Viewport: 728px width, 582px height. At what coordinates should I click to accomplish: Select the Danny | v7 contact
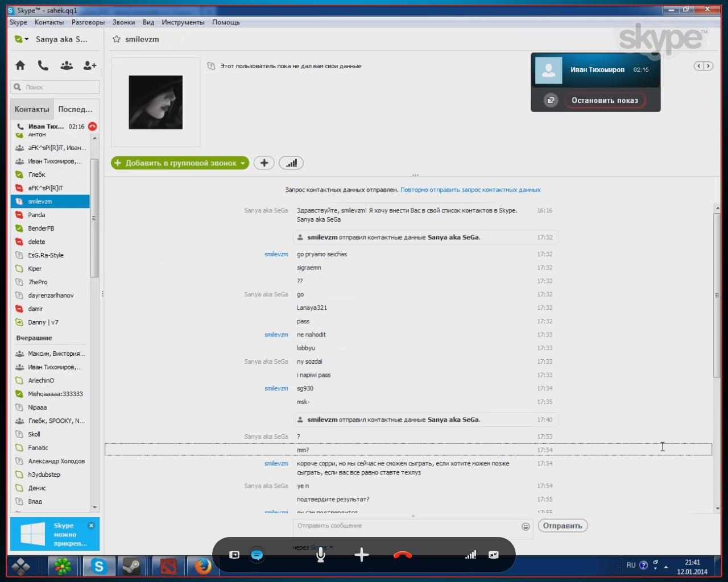click(x=50, y=322)
